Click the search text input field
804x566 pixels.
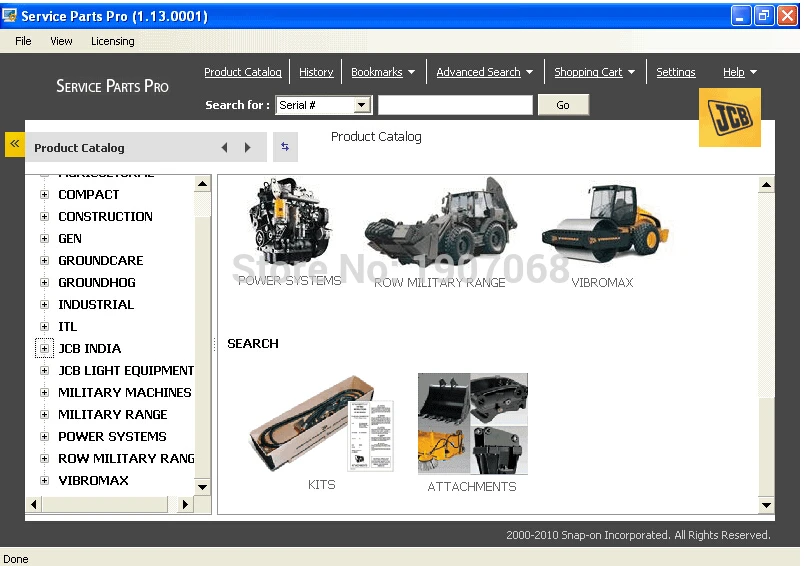455,105
